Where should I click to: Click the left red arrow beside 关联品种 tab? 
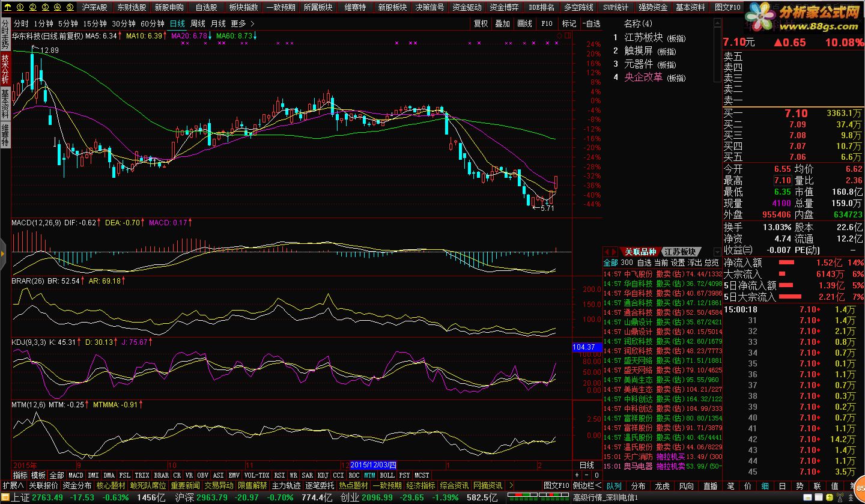(607, 252)
